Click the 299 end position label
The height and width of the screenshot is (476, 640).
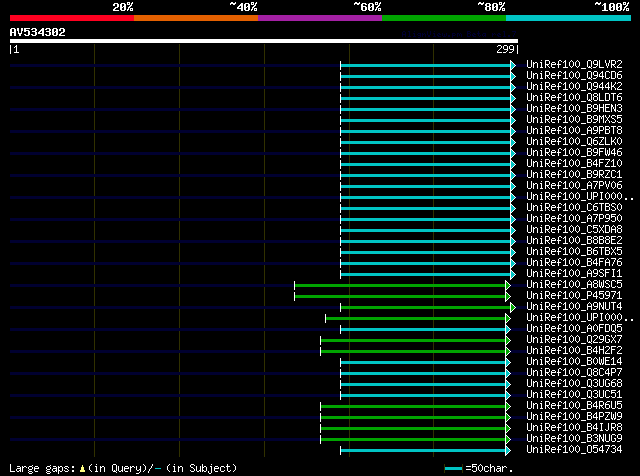[x=505, y=49]
